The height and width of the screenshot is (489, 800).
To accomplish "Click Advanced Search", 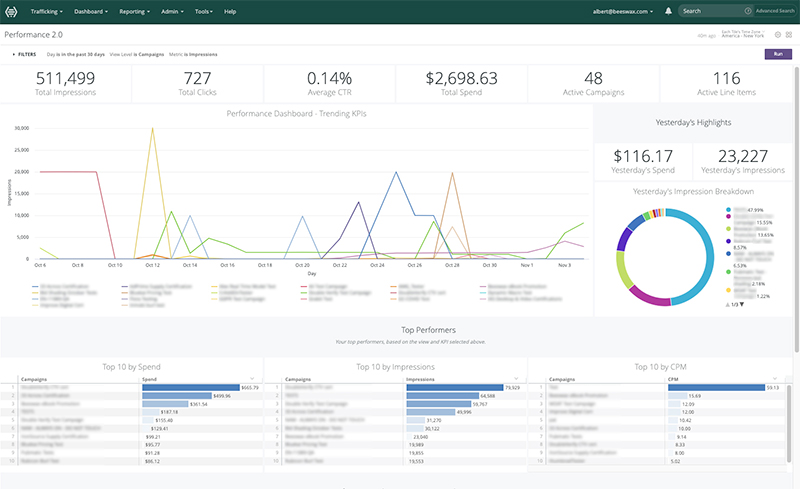I will 775,11.
